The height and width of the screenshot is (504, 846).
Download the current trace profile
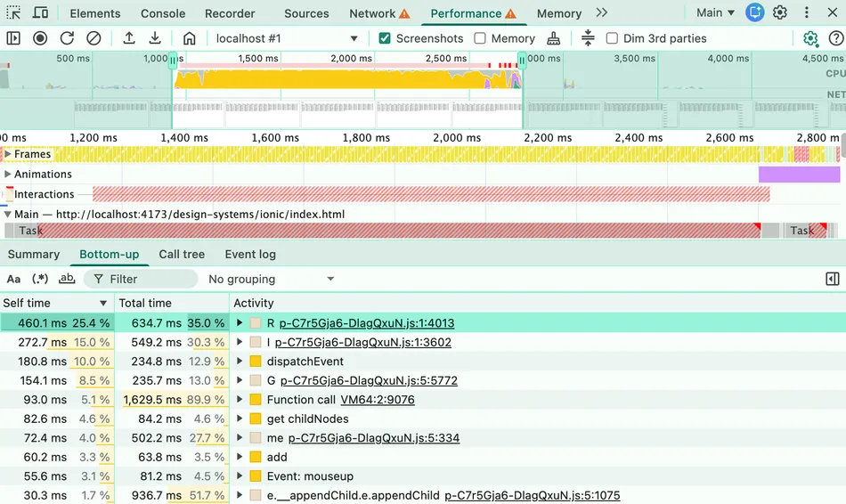155,38
